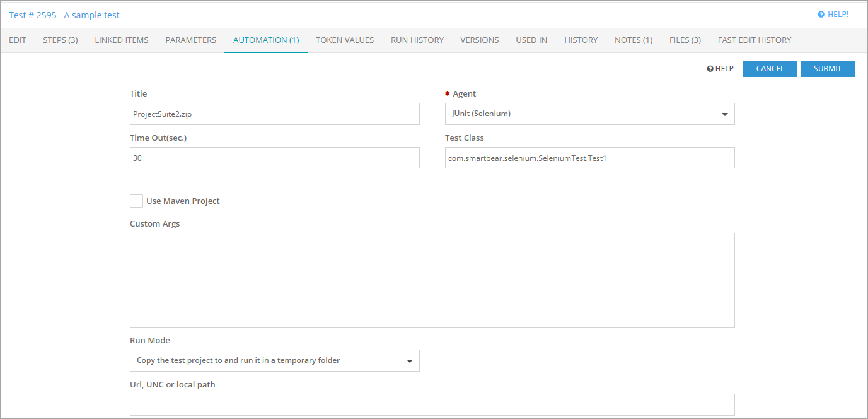Expand the Agent dropdown
The image size is (868, 419).
click(x=724, y=114)
